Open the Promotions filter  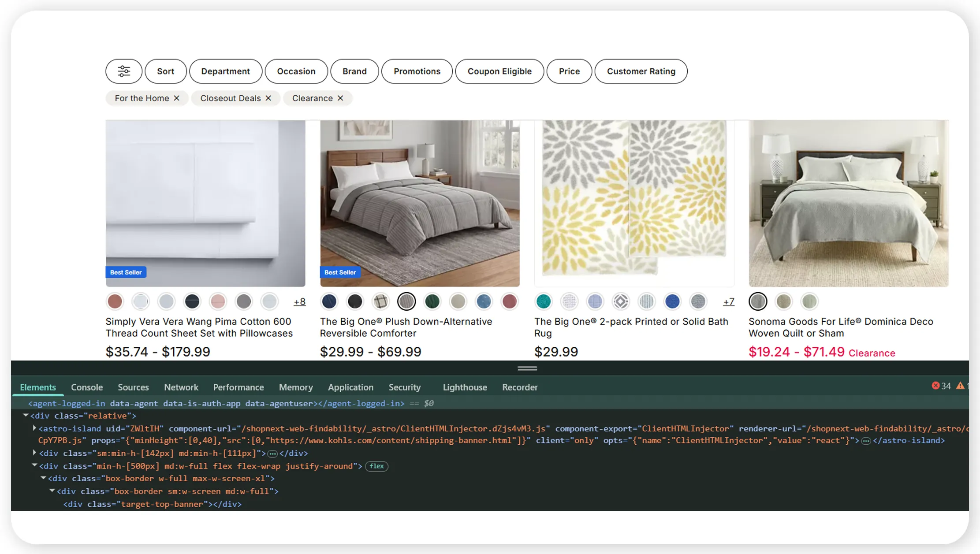[x=417, y=71]
